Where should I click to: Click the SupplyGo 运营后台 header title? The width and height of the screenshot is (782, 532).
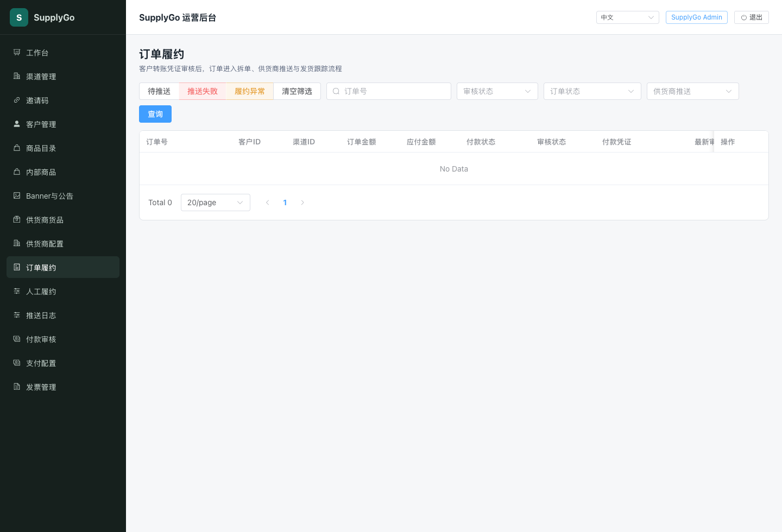[178, 17]
